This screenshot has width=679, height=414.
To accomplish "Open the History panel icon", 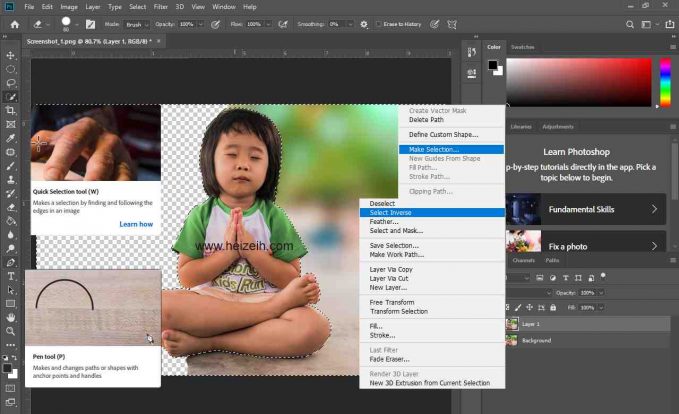I will tap(472, 53).
